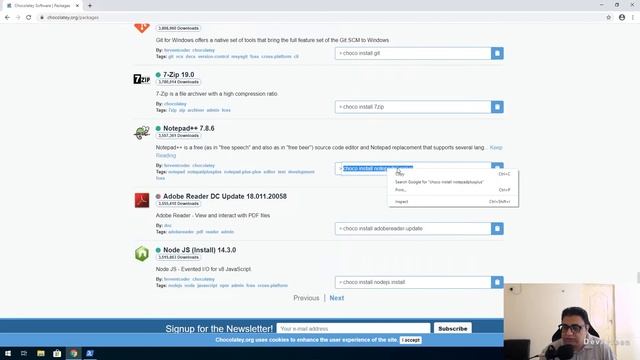640x360 pixels.
Task: Reload the Chocolatey packages page
Action: click(29, 18)
